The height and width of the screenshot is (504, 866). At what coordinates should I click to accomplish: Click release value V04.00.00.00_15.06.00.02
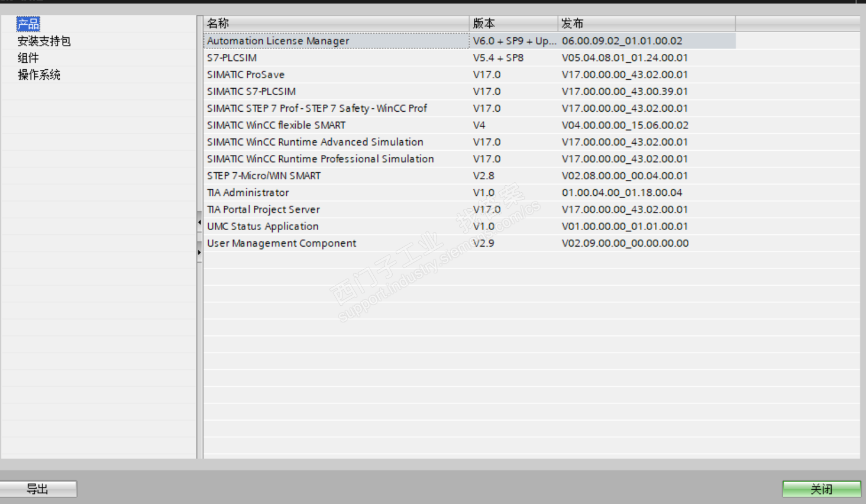[x=625, y=125]
